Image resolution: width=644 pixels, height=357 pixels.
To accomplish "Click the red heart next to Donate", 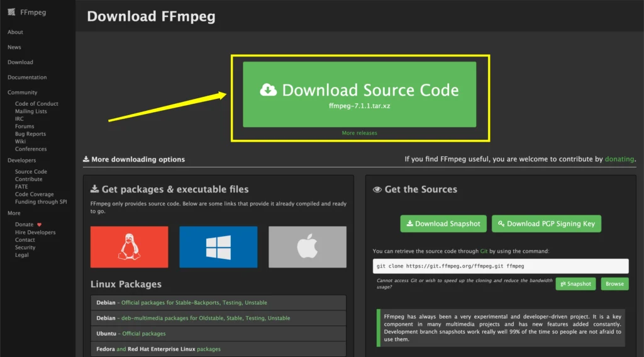I will [40, 225].
